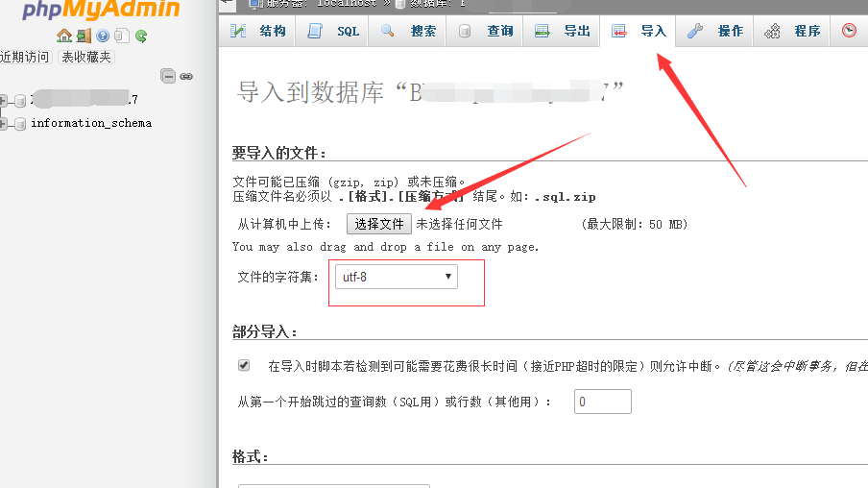Image resolution: width=868 pixels, height=488 pixels.
Task: Go to the 导出 (Export) tab
Action: pyautogui.click(x=564, y=31)
